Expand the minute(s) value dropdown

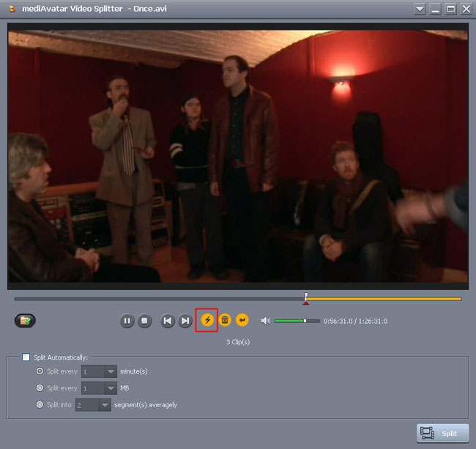click(x=111, y=371)
